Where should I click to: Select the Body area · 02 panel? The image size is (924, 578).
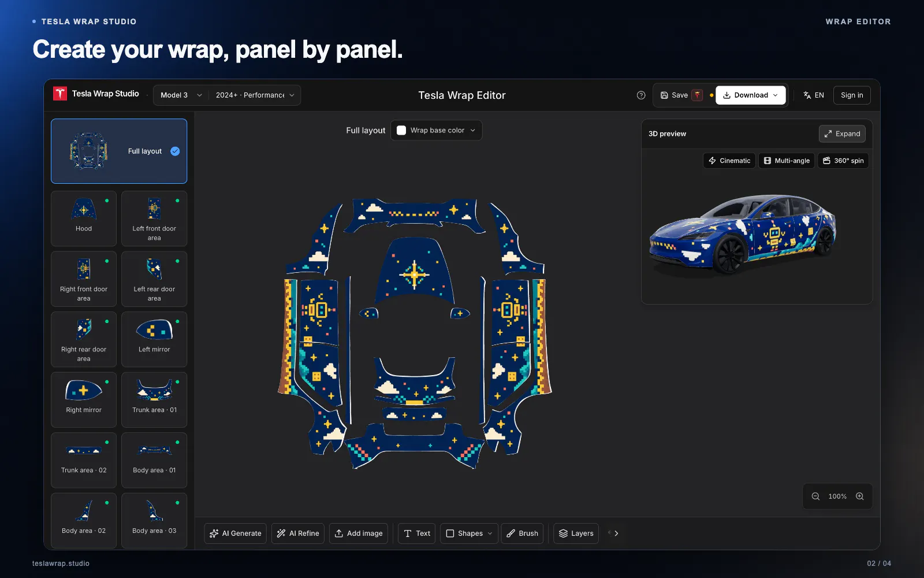pos(84,520)
